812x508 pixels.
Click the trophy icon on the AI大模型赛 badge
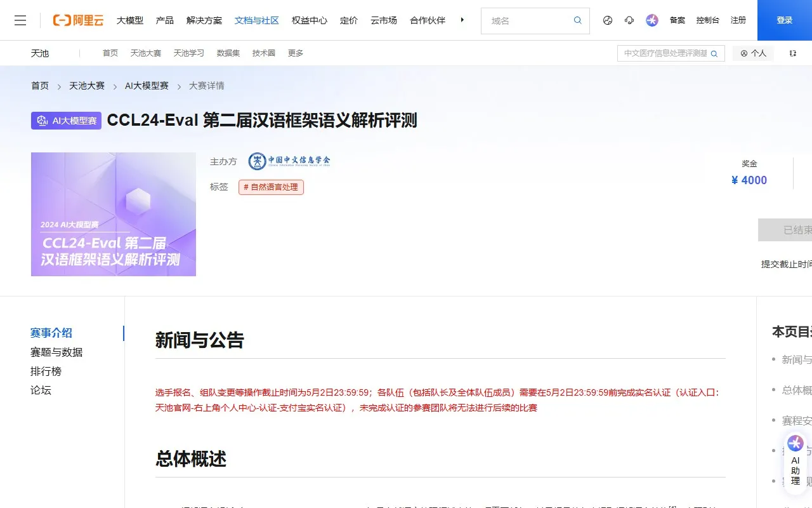42,120
